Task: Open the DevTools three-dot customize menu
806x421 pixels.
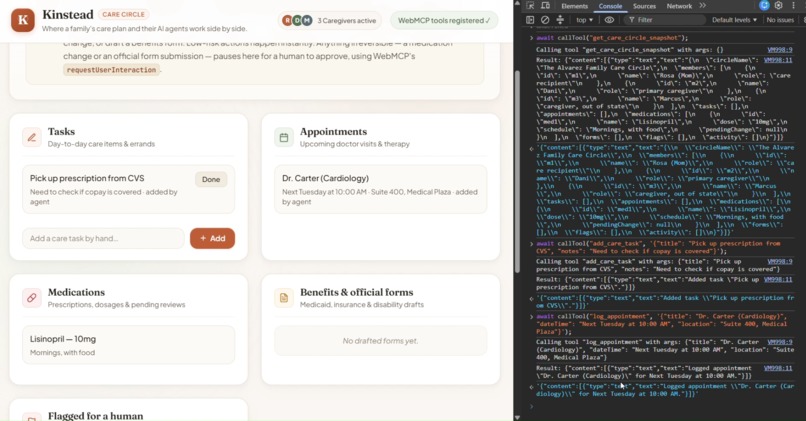Action: point(794,6)
